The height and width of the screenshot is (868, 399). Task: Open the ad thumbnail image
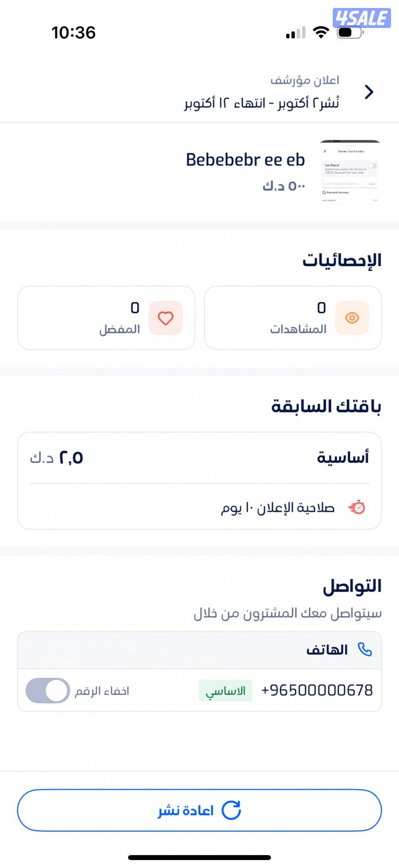click(x=350, y=172)
